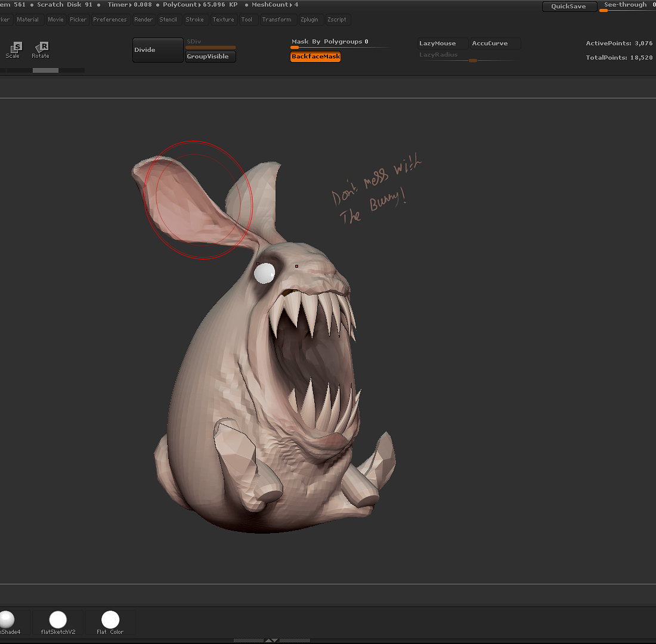This screenshot has height=644, width=656.
Task: Open the Texture menu
Action: [x=224, y=20]
